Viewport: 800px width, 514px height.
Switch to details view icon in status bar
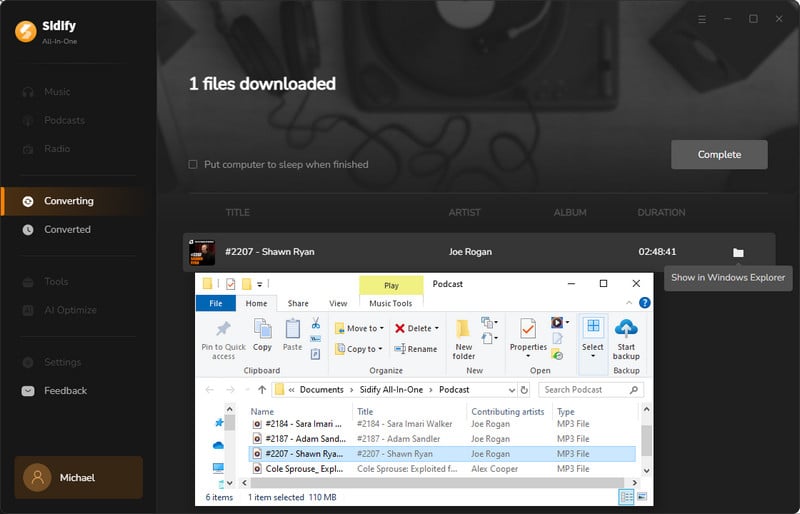(626, 497)
